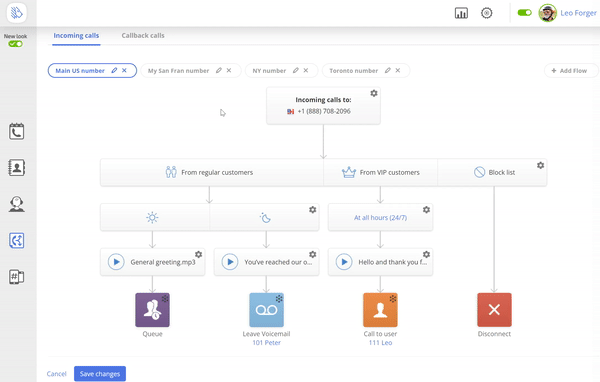Screen dimensions: 600x382
Task: Click the Add Flow button
Action: tap(571, 70)
